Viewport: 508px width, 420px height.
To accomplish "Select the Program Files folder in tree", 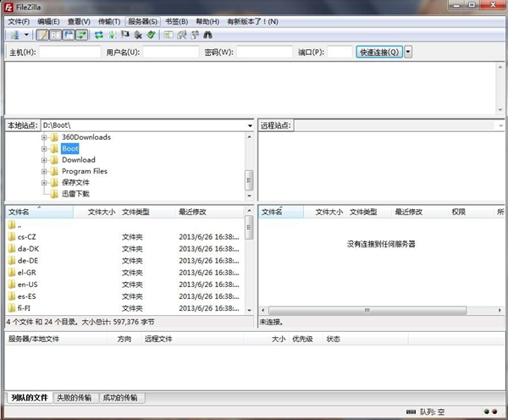I will point(85,171).
